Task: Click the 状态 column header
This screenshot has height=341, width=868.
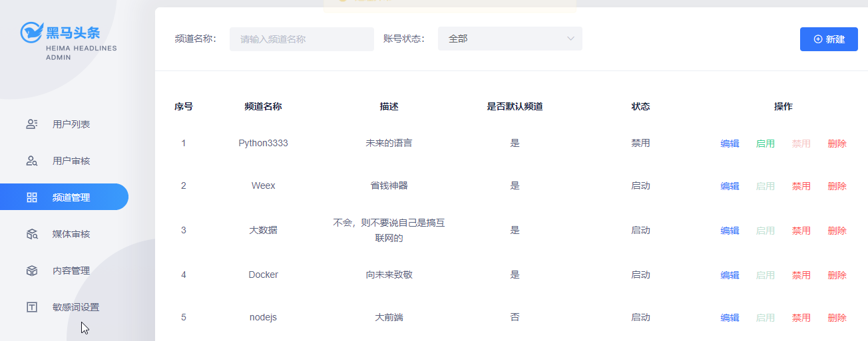Action: 640,106
